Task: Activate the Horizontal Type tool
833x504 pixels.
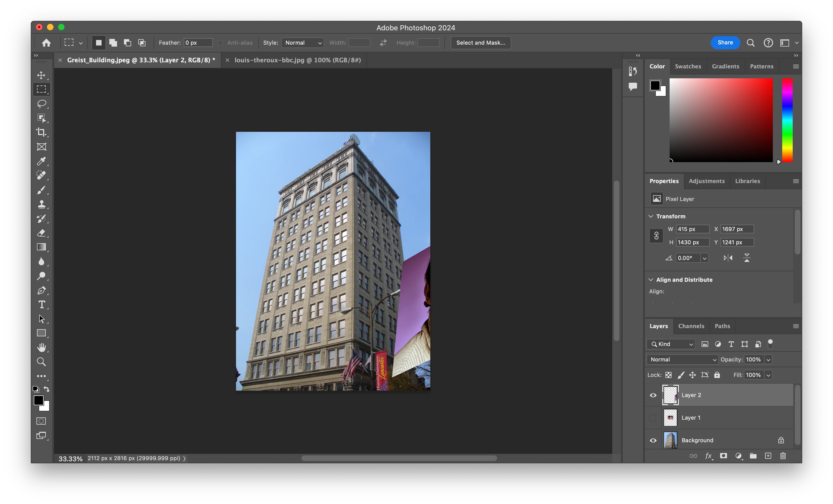Action: [x=42, y=305]
